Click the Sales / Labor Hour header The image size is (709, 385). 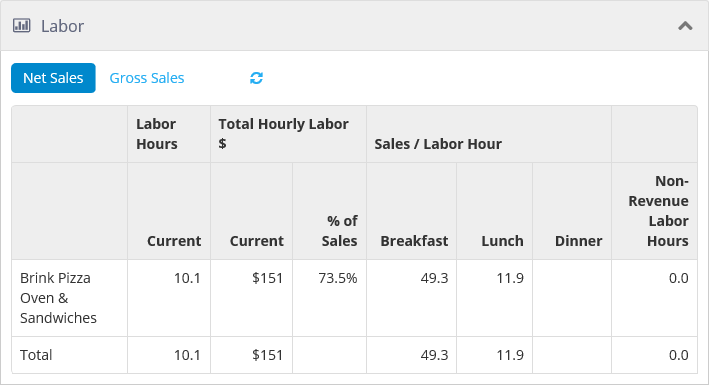438,144
